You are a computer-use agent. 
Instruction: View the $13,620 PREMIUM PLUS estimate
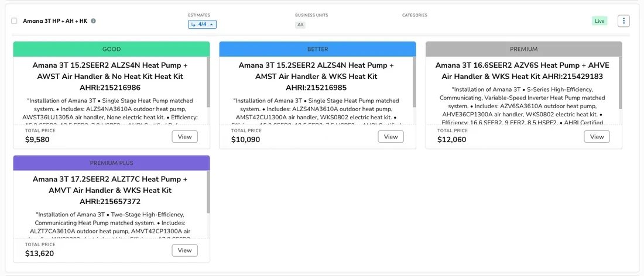(184, 250)
